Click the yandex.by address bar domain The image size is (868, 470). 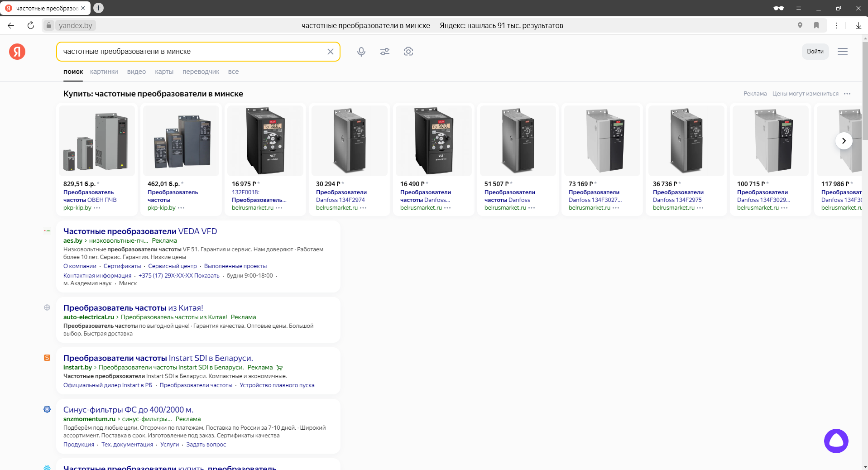[75, 25]
